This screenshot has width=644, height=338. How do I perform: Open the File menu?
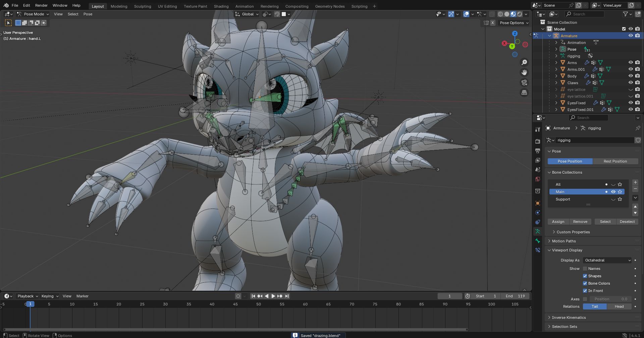[15, 5]
